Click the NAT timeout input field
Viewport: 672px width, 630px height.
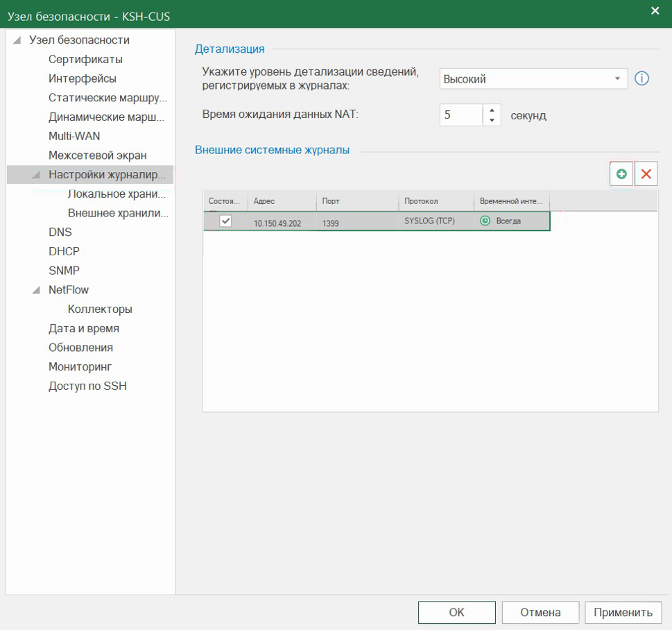[x=460, y=114]
